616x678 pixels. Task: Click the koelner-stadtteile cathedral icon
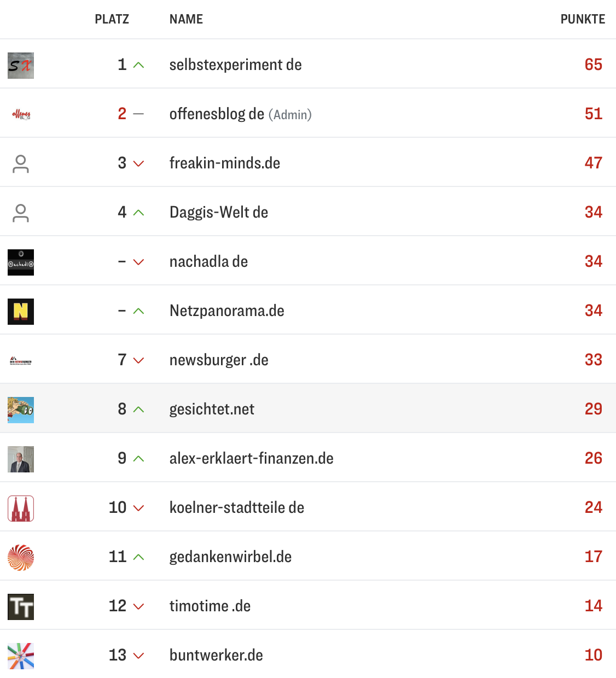[x=21, y=508]
